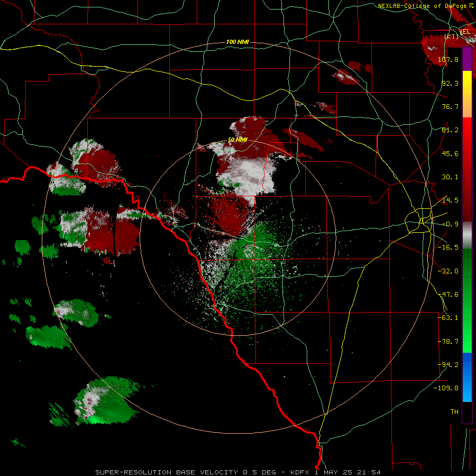Click the VEL legend title
The height and width of the screenshot is (476, 476).
[x=464, y=32]
